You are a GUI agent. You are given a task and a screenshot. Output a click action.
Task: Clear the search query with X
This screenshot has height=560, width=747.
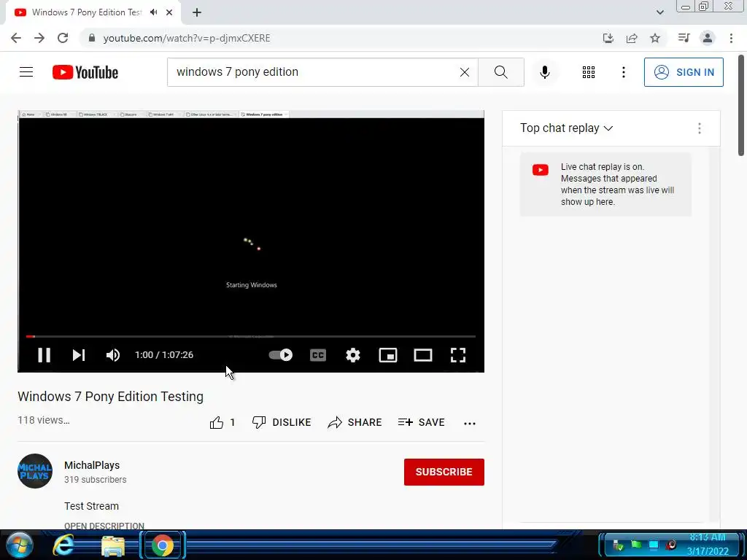pyautogui.click(x=465, y=72)
